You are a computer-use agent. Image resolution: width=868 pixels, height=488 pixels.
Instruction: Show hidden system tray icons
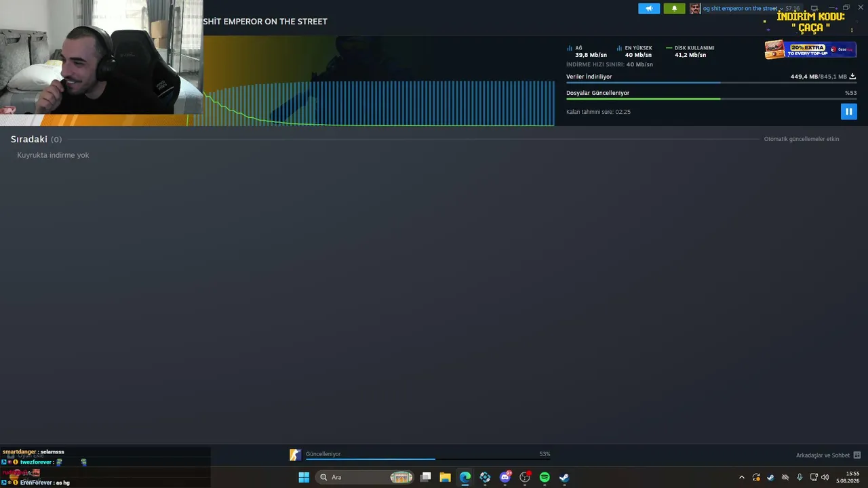(742, 477)
